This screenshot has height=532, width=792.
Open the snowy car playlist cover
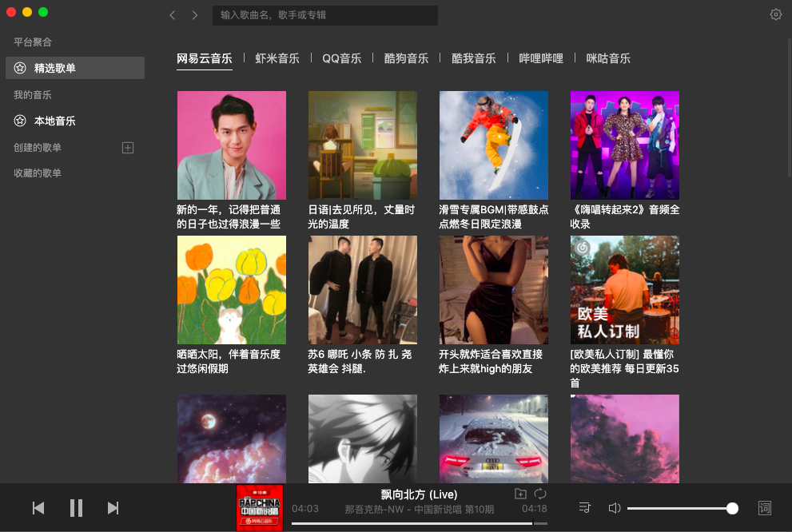[494, 439]
